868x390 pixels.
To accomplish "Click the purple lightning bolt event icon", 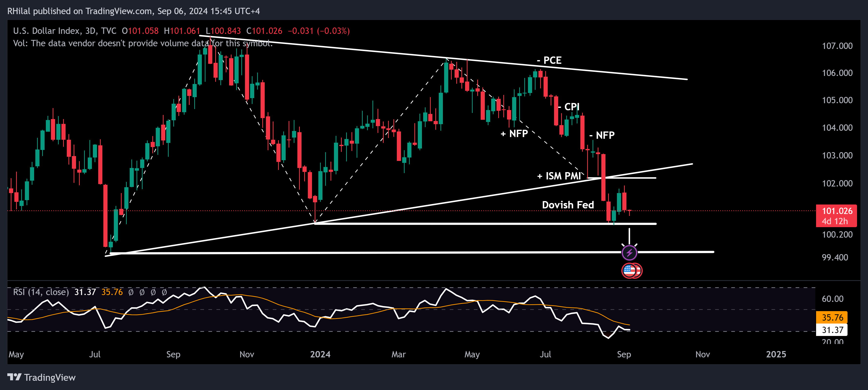I will tap(629, 253).
